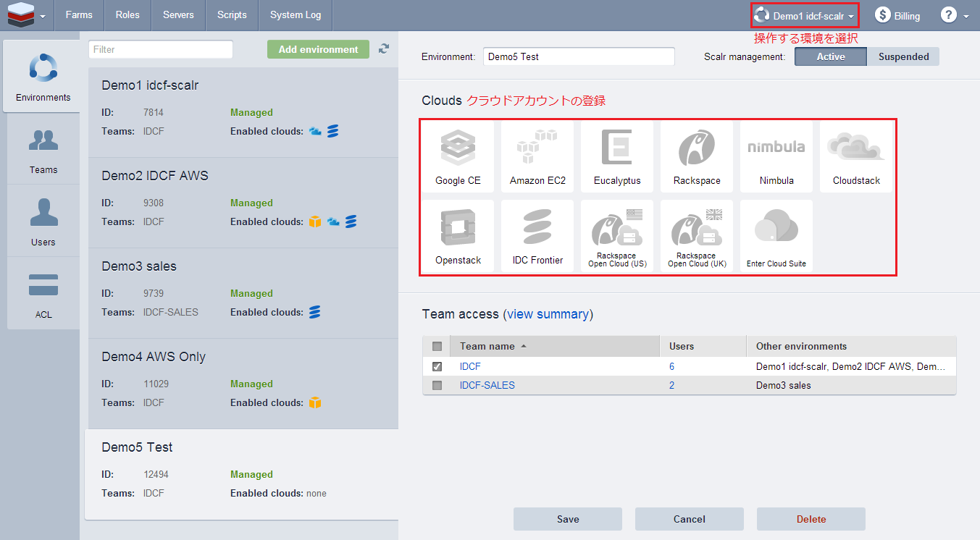Edit the Environment name field
Image resolution: width=980 pixels, height=540 pixels.
point(579,56)
